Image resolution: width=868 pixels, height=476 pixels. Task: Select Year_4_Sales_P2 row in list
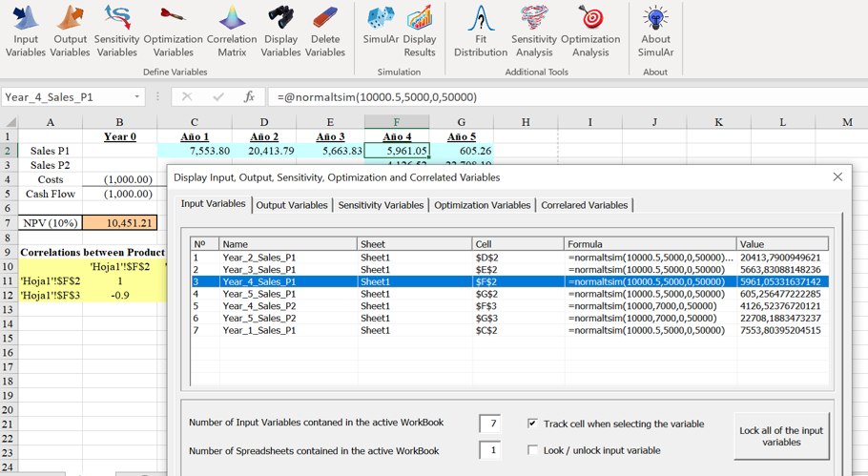510,306
